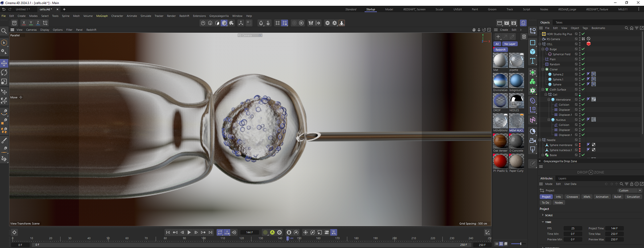The image size is (644, 248).
Task: Collapse the Cloth Surface tree
Action: coord(543,89)
